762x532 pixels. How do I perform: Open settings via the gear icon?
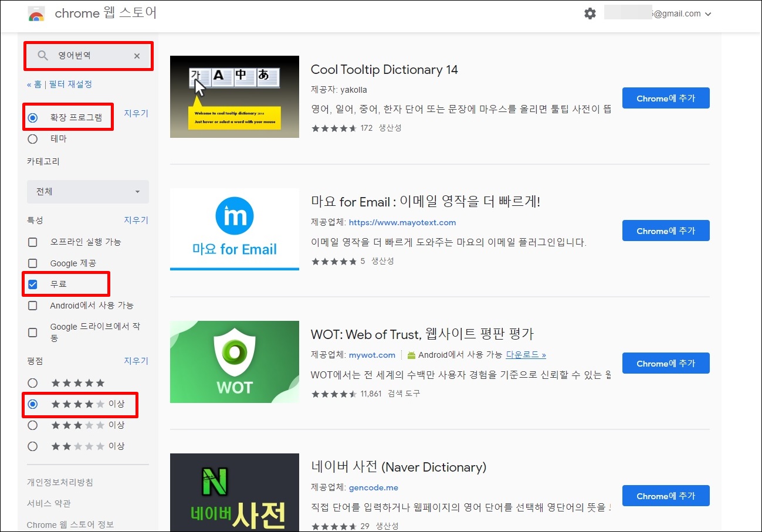click(590, 13)
